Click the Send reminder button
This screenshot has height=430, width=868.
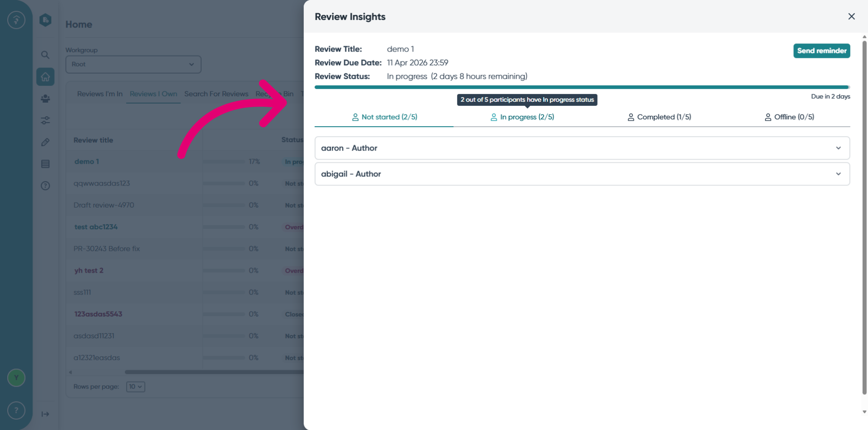(x=821, y=51)
